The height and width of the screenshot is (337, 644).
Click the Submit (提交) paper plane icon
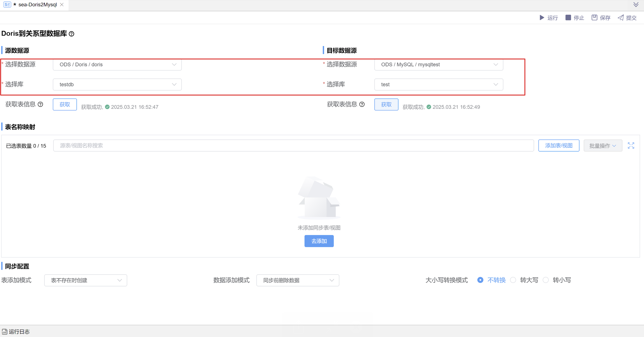[x=620, y=18]
